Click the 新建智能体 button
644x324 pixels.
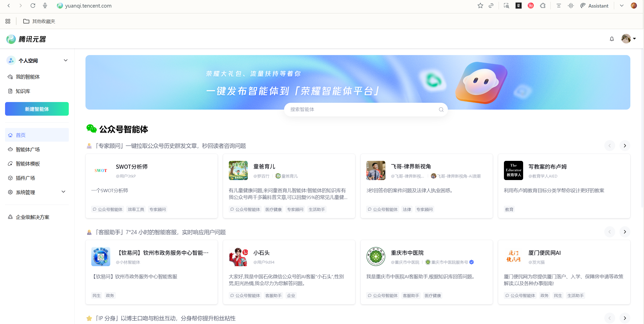tap(37, 109)
